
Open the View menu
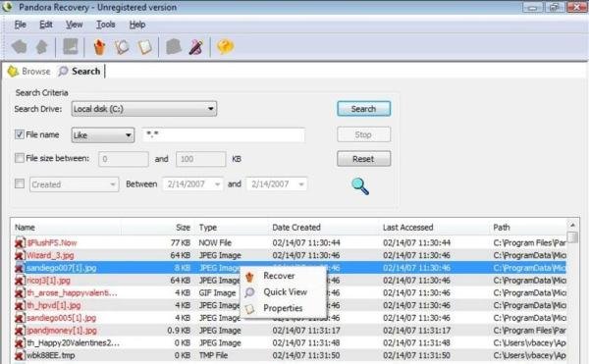pos(74,25)
